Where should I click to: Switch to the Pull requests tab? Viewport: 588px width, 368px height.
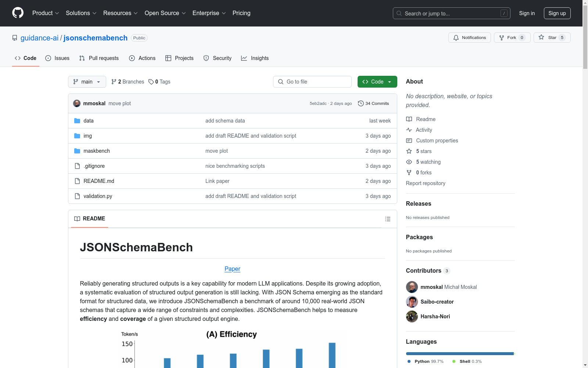[x=99, y=58]
